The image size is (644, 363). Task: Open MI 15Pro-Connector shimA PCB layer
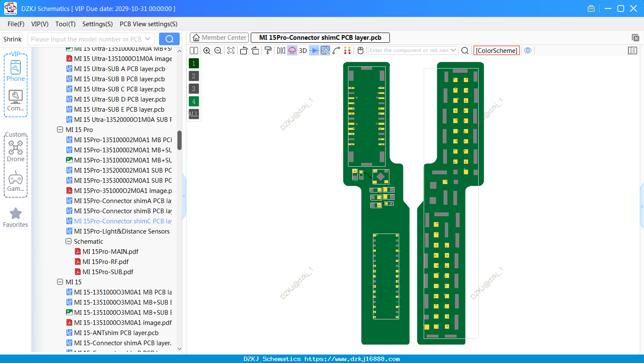point(119,201)
